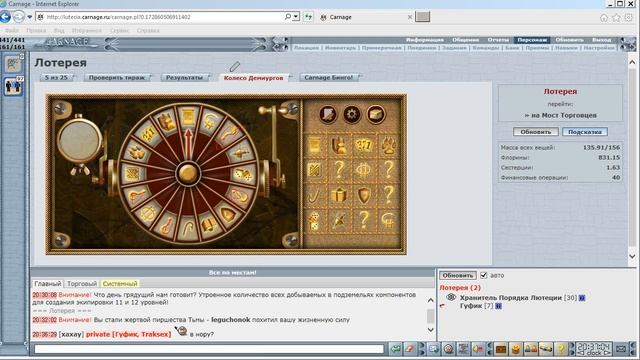
Task: Click 'Выход' in top game menu
Action: (602, 40)
